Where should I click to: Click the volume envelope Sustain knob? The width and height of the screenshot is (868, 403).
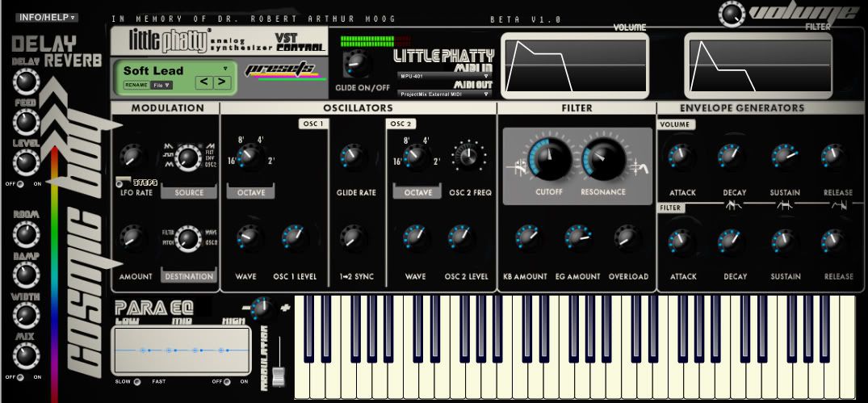pos(785,157)
